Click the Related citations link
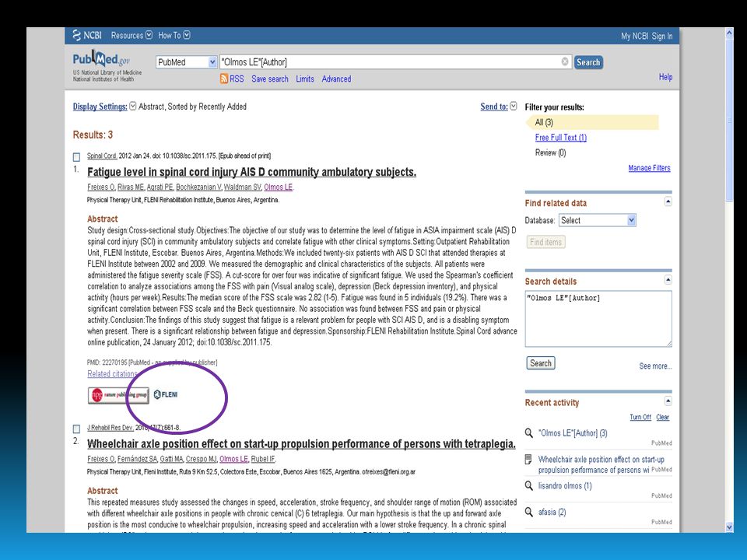Viewport: 747px width, 560px height. coord(112,374)
